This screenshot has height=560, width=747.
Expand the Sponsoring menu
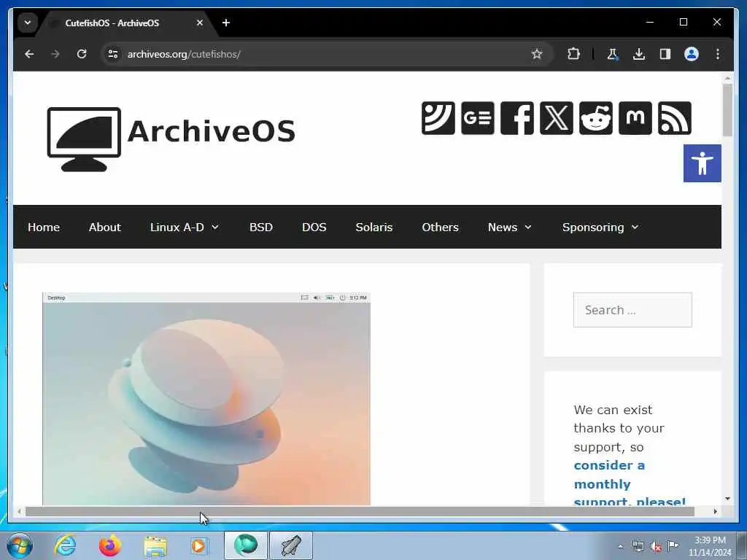(600, 227)
